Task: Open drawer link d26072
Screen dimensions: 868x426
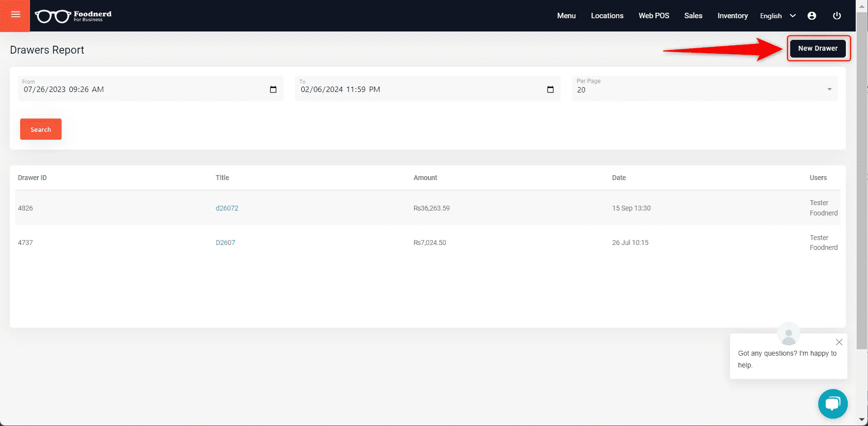Action: click(x=227, y=208)
